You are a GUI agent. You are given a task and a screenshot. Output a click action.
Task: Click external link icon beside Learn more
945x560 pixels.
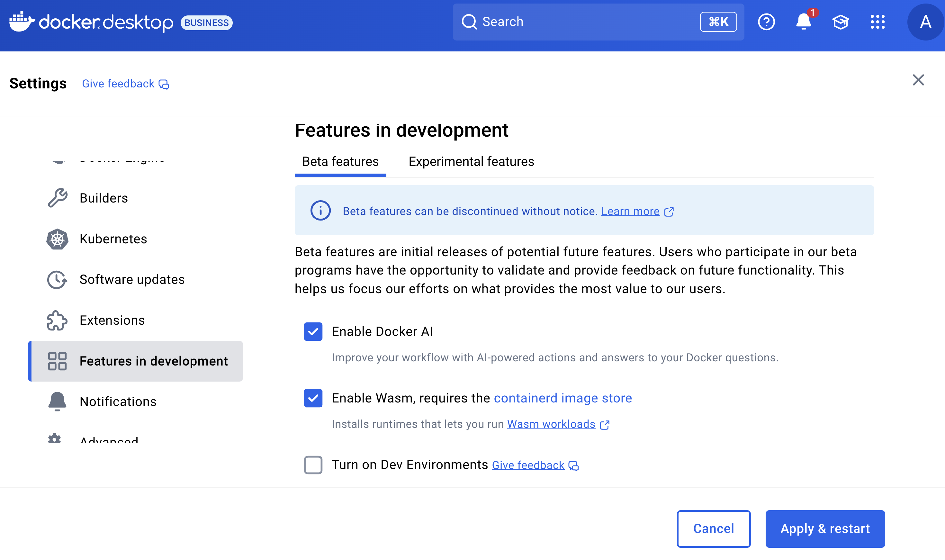pyautogui.click(x=669, y=212)
